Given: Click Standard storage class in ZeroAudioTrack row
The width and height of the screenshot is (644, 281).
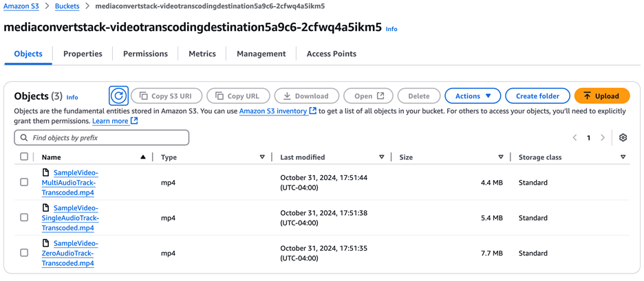Looking at the screenshot, I should (x=533, y=254).
